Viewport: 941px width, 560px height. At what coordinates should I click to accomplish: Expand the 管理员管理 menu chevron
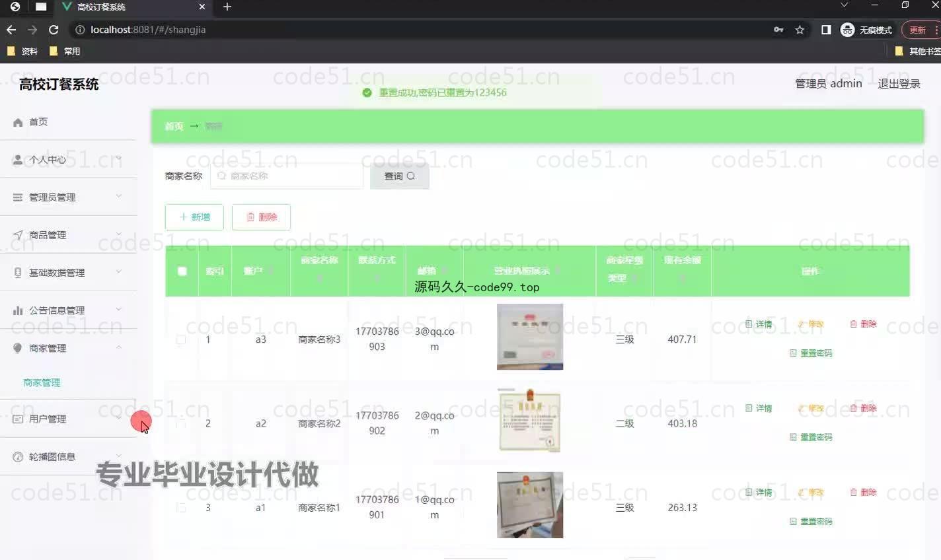pos(119,196)
